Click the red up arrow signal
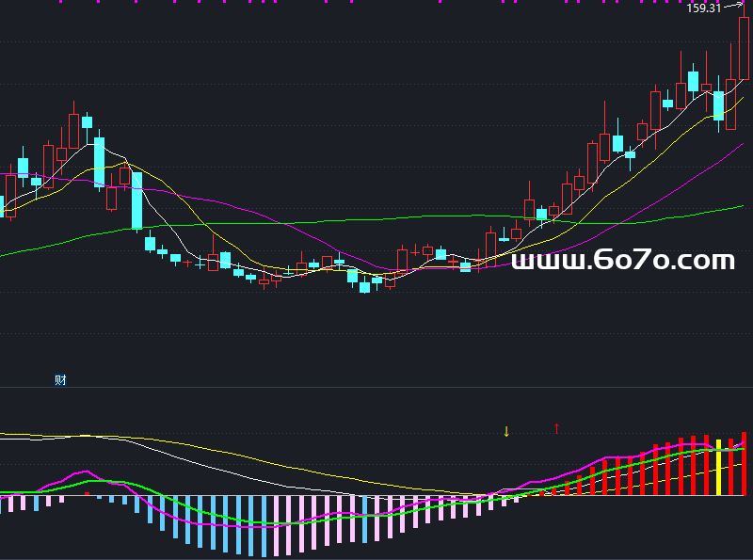Viewport: 753px width, 560px height. (x=556, y=428)
